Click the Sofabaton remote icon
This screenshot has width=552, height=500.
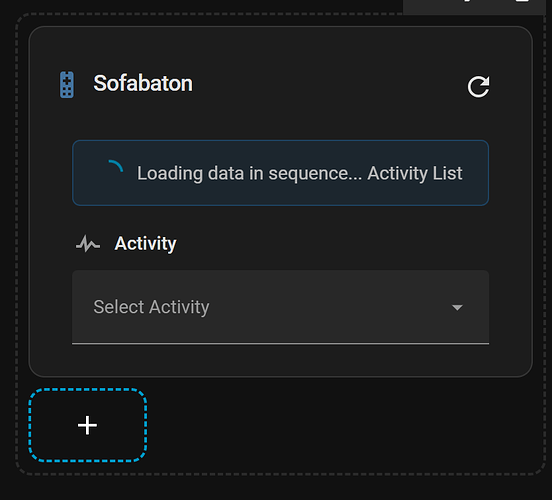67,85
